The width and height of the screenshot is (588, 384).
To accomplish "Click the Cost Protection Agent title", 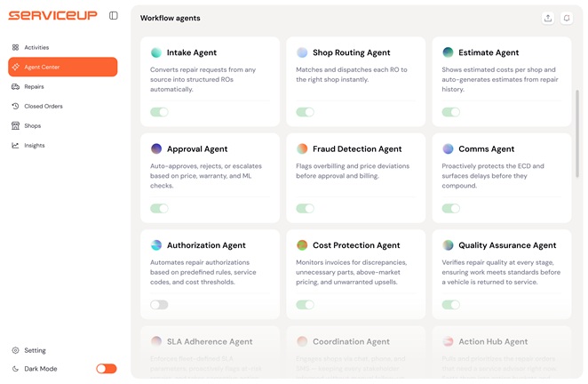I will [x=356, y=245].
